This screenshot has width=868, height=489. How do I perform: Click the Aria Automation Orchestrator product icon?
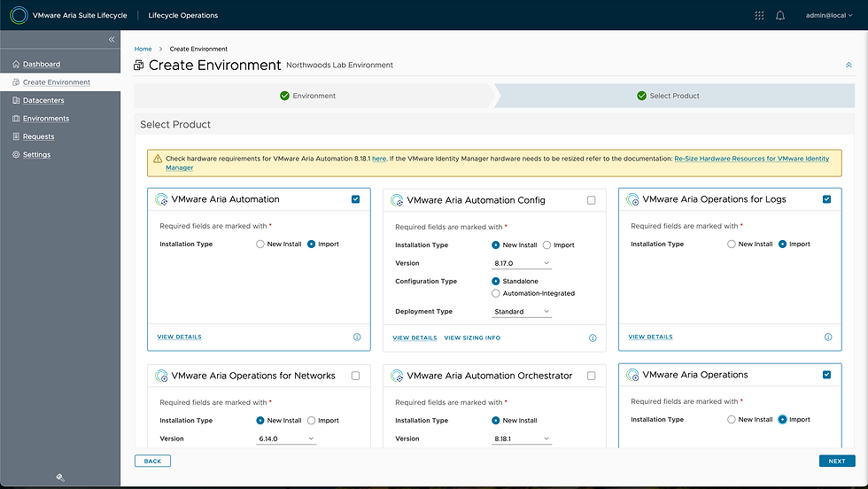[x=397, y=376]
